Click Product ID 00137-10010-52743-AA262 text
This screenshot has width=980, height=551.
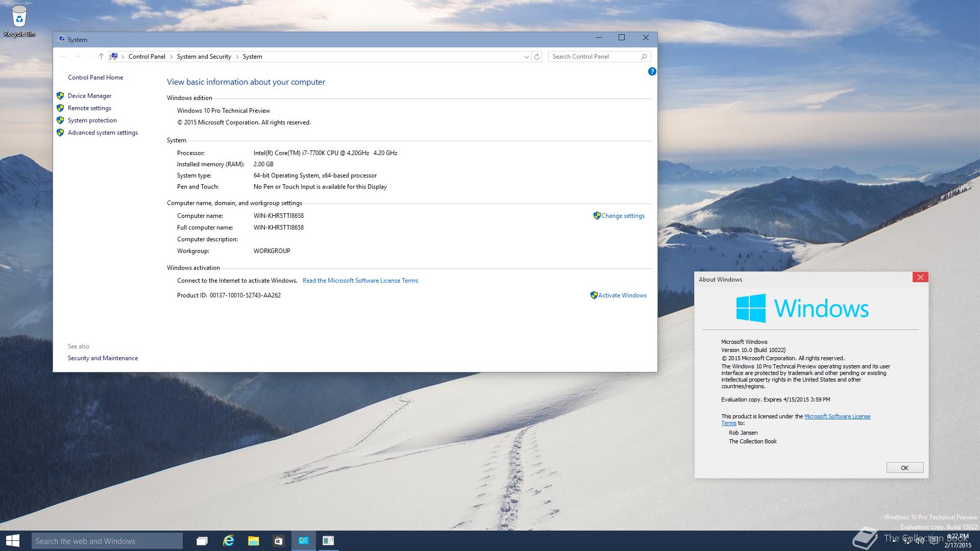pos(229,295)
